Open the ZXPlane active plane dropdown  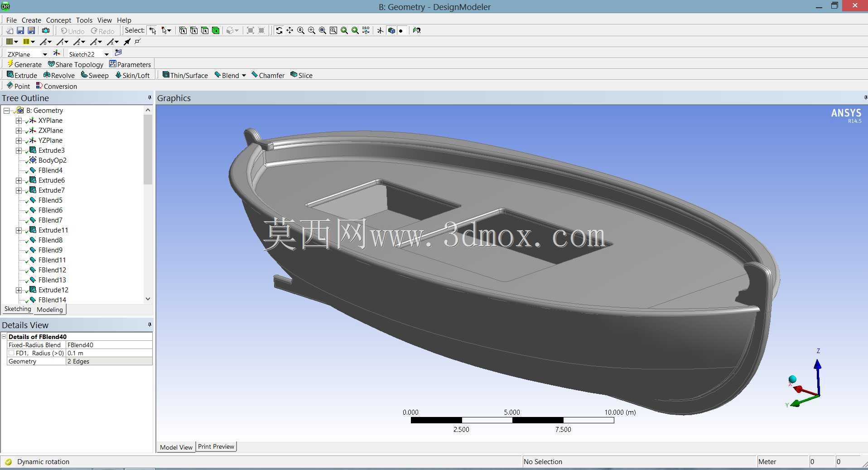point(45,54)
